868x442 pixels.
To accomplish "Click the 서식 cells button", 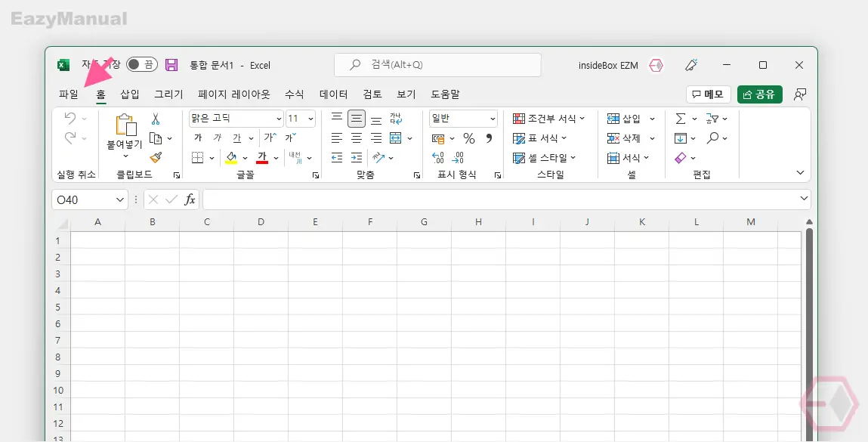I will (628, 158).
